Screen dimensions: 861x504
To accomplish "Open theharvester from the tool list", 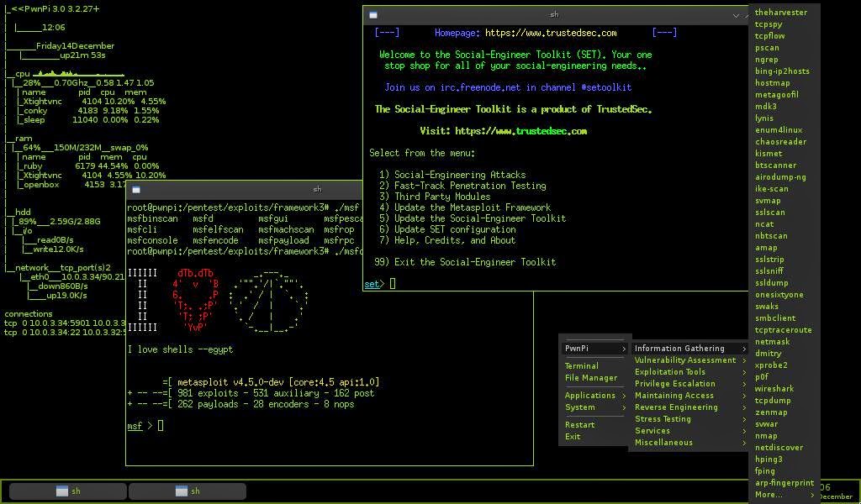I will click(x=781, y=12).
